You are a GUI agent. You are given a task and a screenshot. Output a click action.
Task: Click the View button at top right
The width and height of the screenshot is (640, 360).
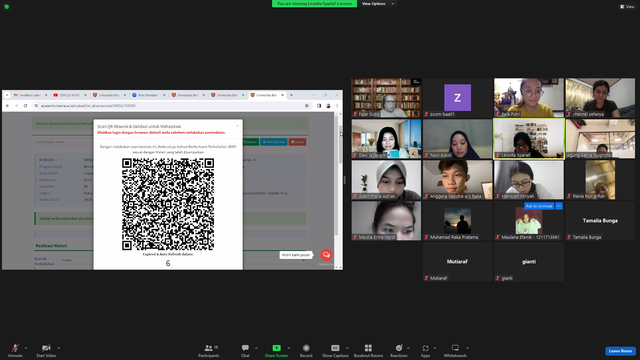point(627,7)
